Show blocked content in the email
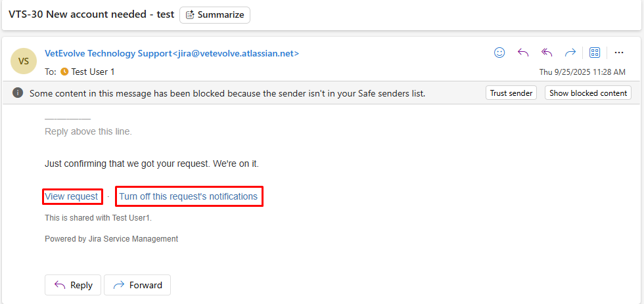Image resolution: width=644 pixels, height=304 pixels. click(x=588, y=93)
